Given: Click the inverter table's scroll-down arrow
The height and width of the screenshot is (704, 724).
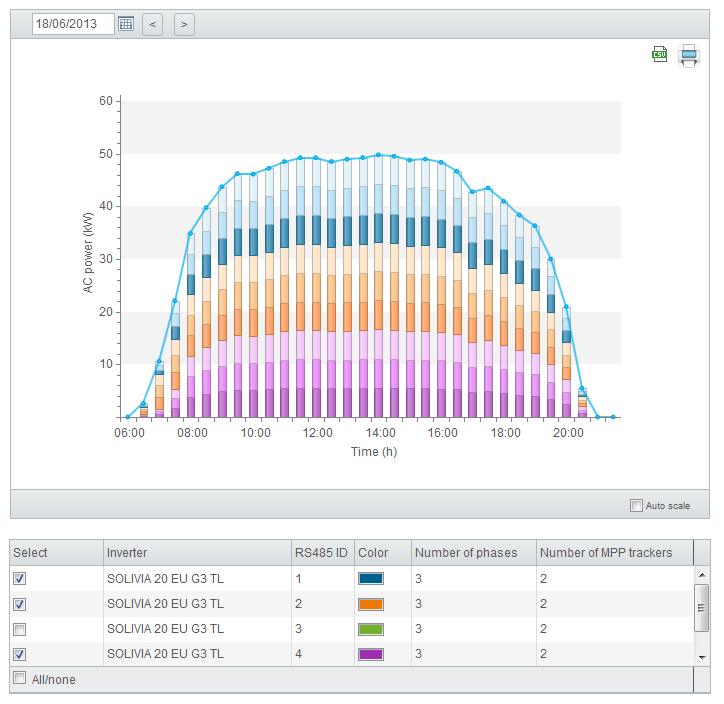Looking at the screenshot, I should [702, 657].
